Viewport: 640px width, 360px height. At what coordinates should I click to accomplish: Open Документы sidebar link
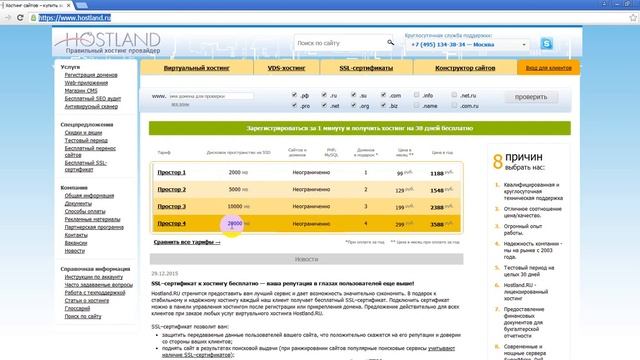(x=78, y=203)
